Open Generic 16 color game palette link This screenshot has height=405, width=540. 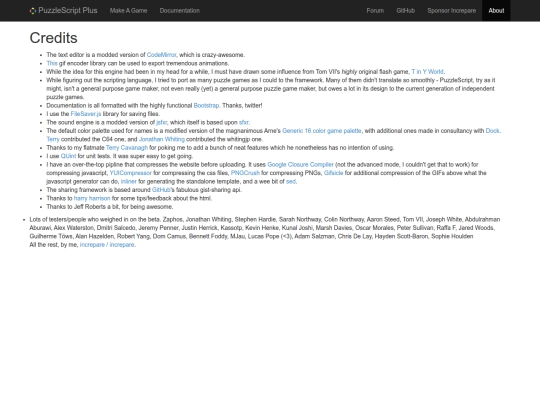pos(322,131)
